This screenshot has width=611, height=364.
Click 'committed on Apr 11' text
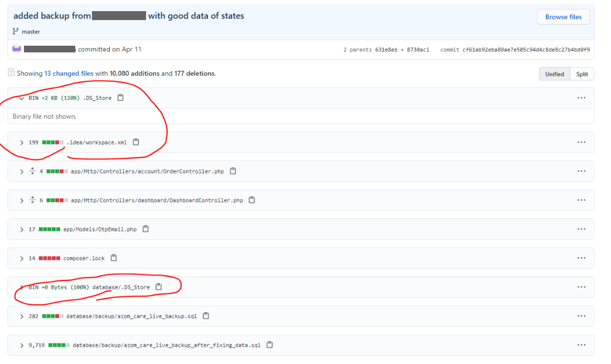[x=109, y=49]
